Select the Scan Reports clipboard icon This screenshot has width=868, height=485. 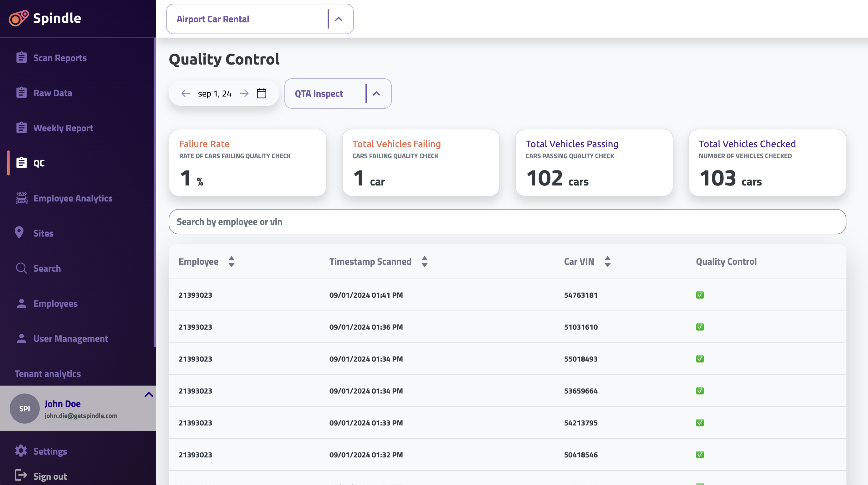coord(21,57)
